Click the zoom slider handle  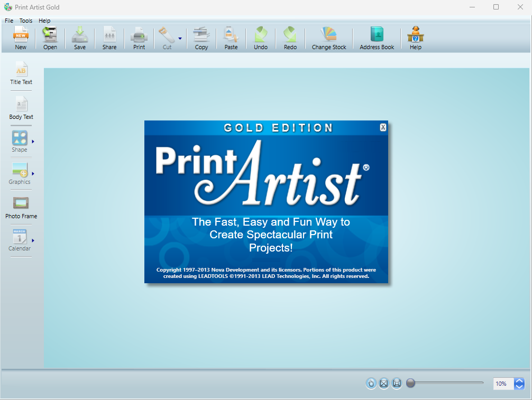pyautogui.click(x=410, y=383)
